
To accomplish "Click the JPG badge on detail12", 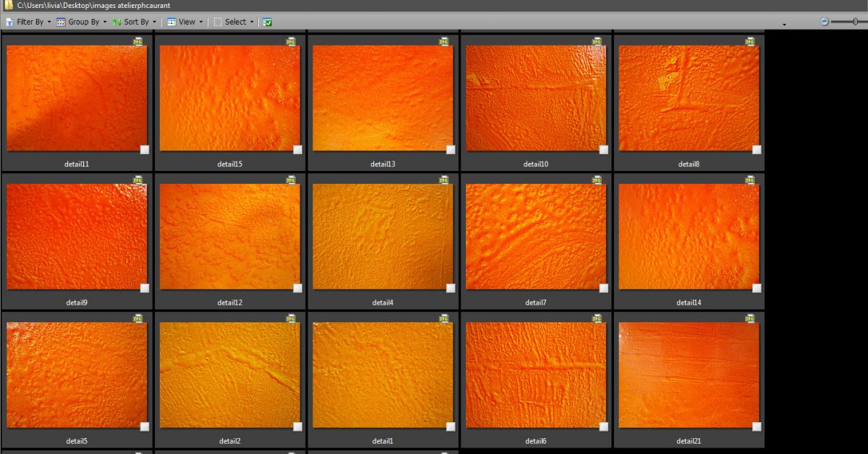I will [291, 180].
